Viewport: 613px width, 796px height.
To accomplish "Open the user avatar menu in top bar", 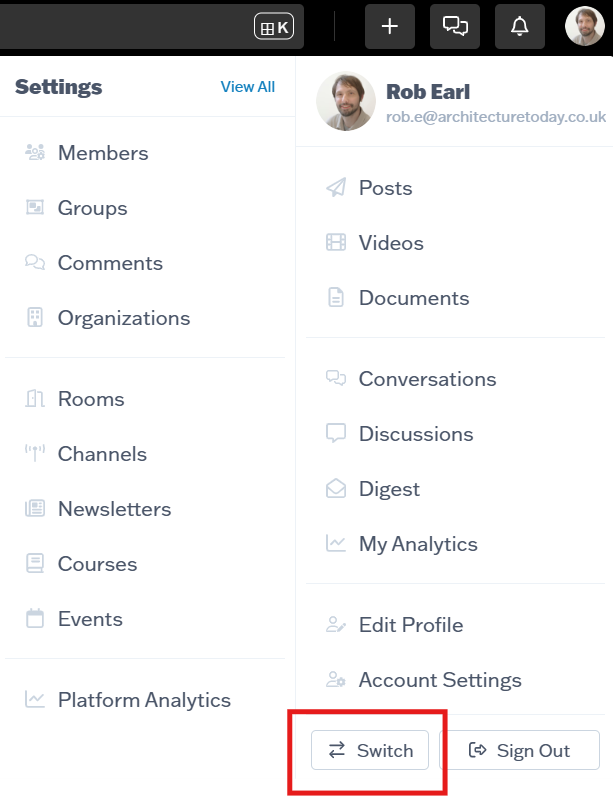I will 585,27.
